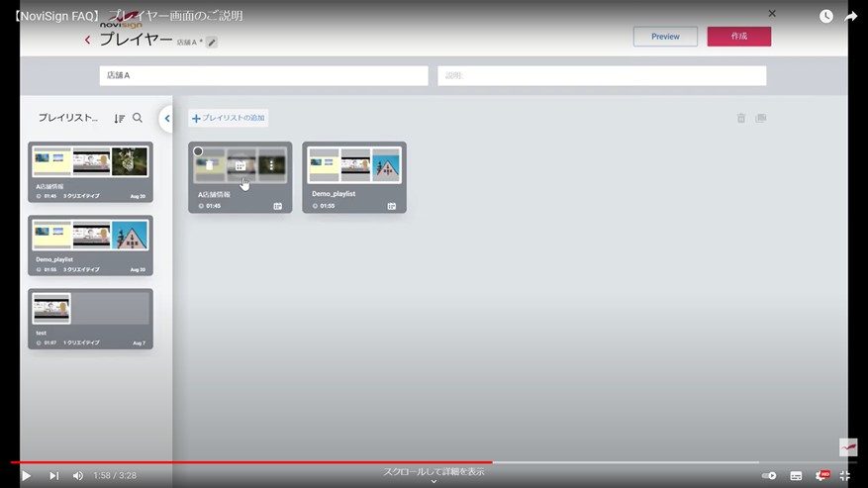
Task: Click the Preview button
Action: 665,37
